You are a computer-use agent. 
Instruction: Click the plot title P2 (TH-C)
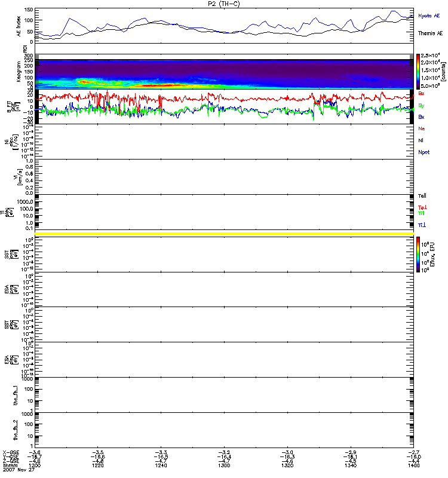pyautogui.click(x=224, y=4)
